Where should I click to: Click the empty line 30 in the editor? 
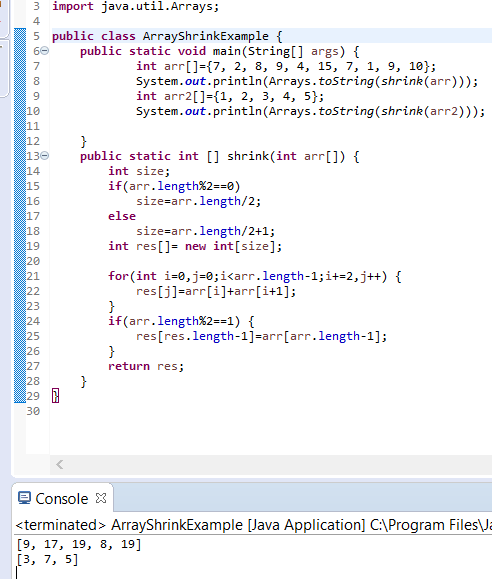tap(271, 411)
